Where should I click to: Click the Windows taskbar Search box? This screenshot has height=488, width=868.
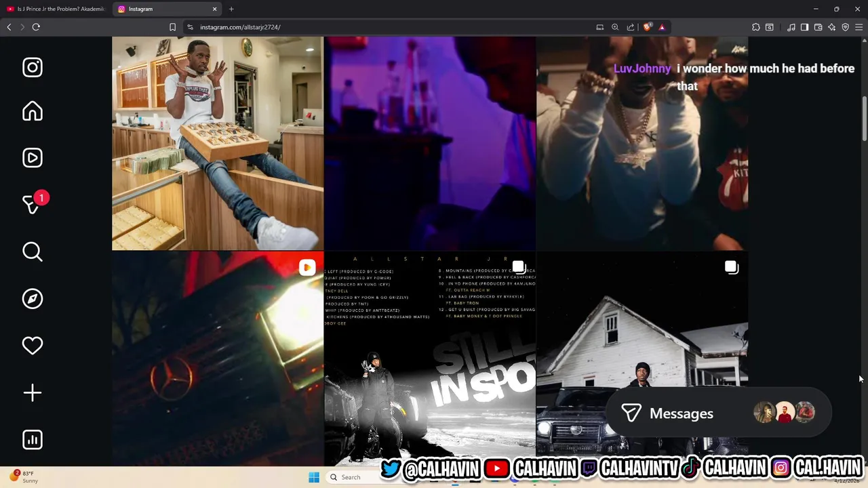click(353, 477)
